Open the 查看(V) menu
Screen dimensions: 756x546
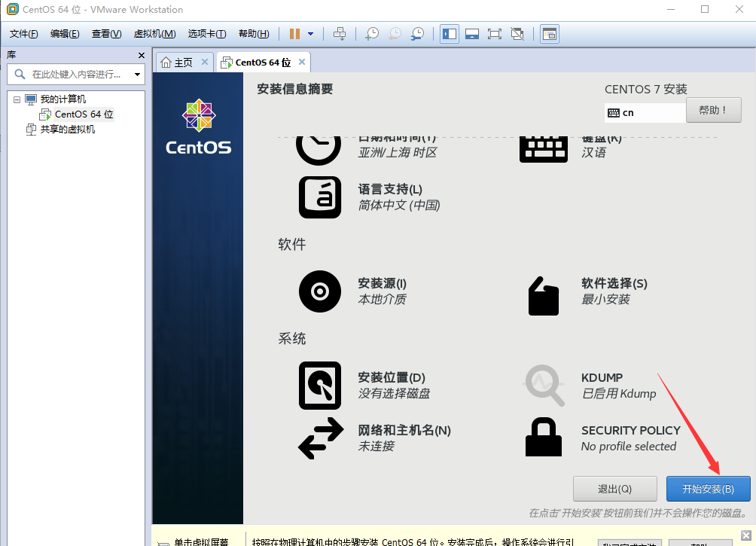click(x=107, y=34)
